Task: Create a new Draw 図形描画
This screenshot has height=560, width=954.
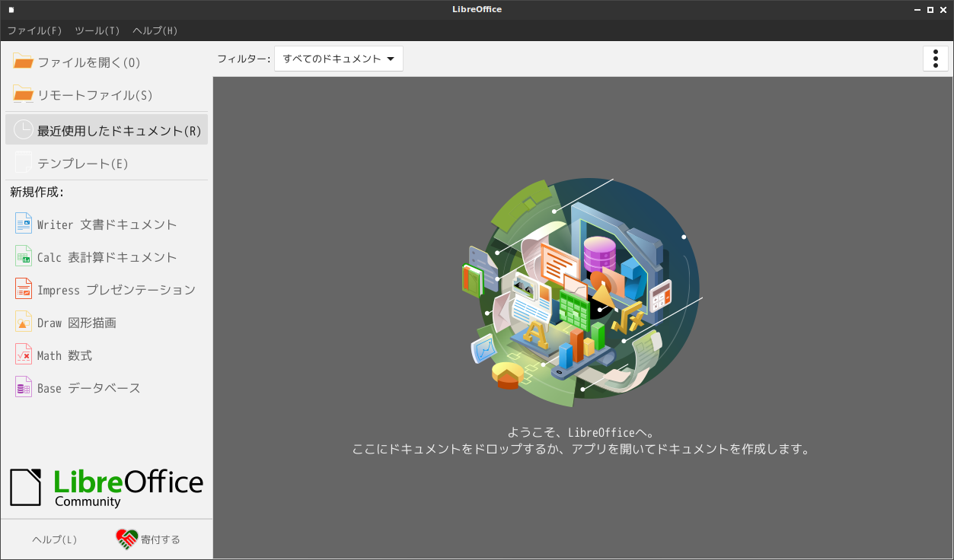Action: pyautogui.click(x=107, y=323)
